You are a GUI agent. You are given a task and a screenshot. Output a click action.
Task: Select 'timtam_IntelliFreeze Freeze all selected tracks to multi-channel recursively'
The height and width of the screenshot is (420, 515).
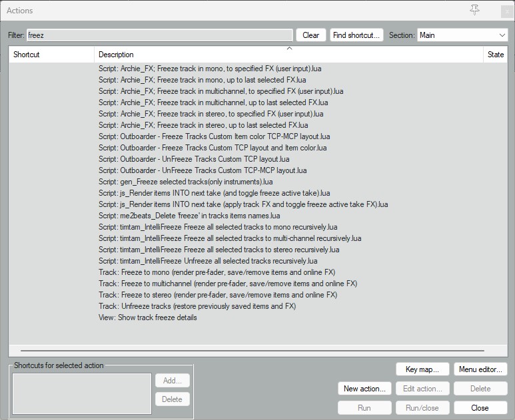(x=230, y=238)
